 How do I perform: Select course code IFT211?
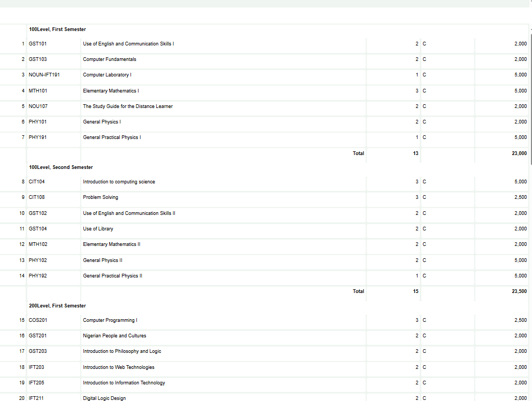coord(36,398)
